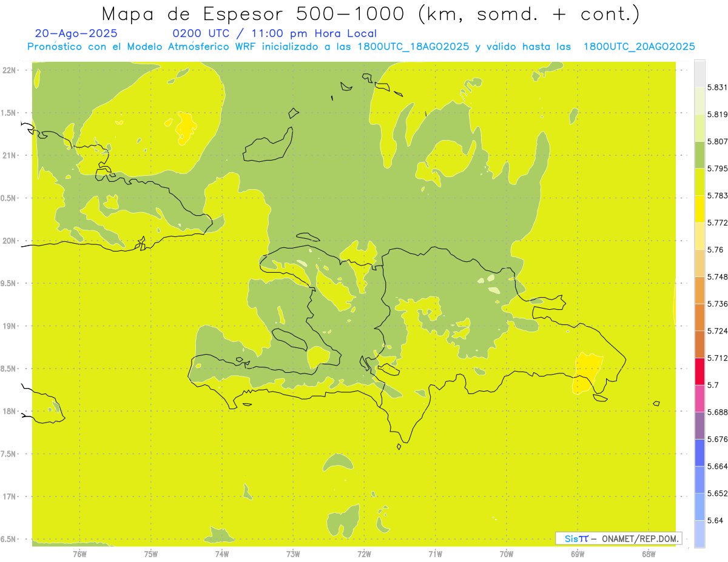The height and width of the screenshot is (562, 728).
Task: Click the longitude label 68W
Action: (649, 554)
